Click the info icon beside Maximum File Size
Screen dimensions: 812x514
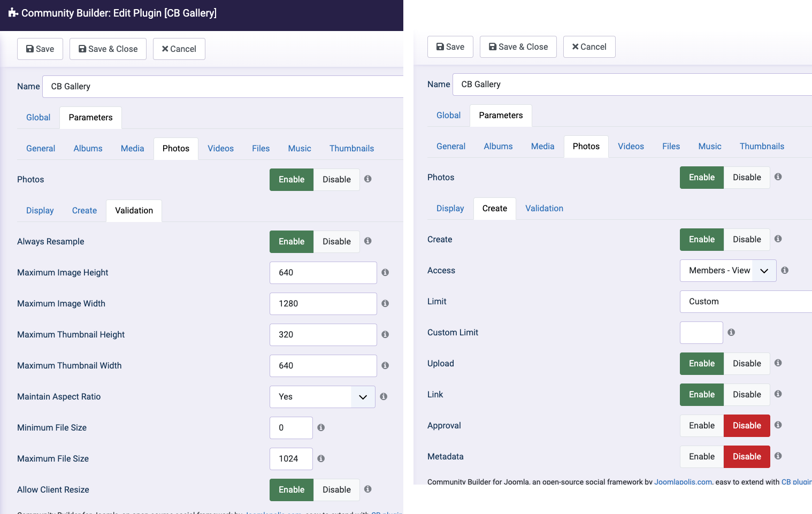tap(321, 459)
